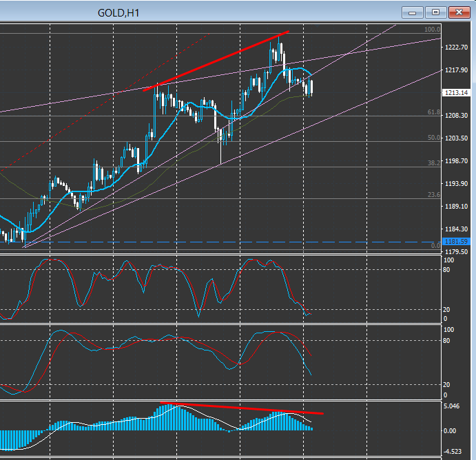
Task: Select the Fibonacci 61.8 level label
Action: point(433,112)
